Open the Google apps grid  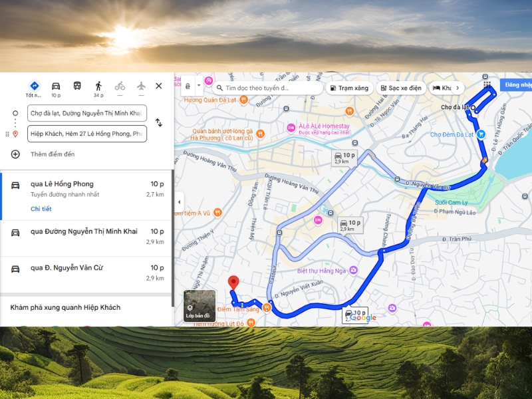pos(487,86)
